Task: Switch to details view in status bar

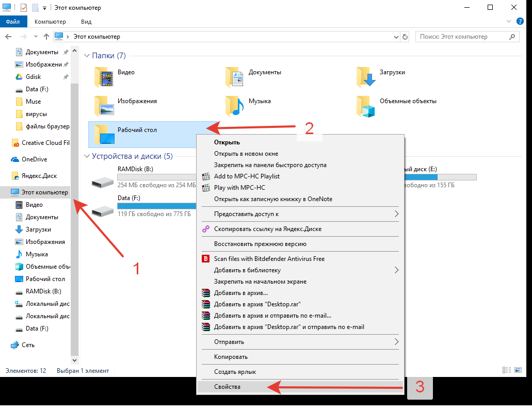Action: (x=506, y=370)
